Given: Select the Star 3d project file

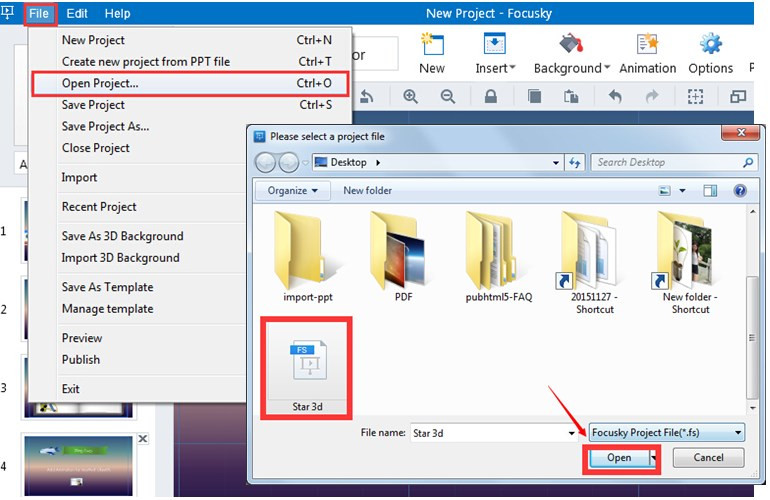Looking at the screenshot, I should coord(306,368).
